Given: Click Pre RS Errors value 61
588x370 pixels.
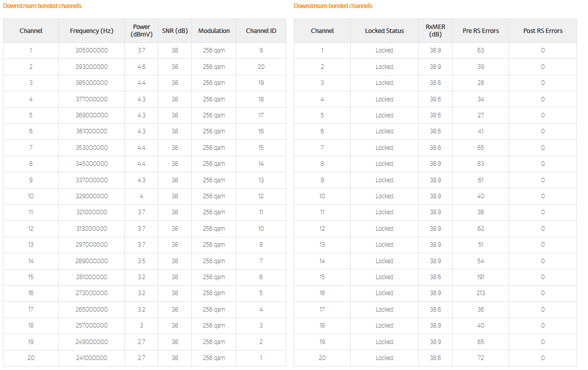Looking at the screenshot, I should point(481,180).
